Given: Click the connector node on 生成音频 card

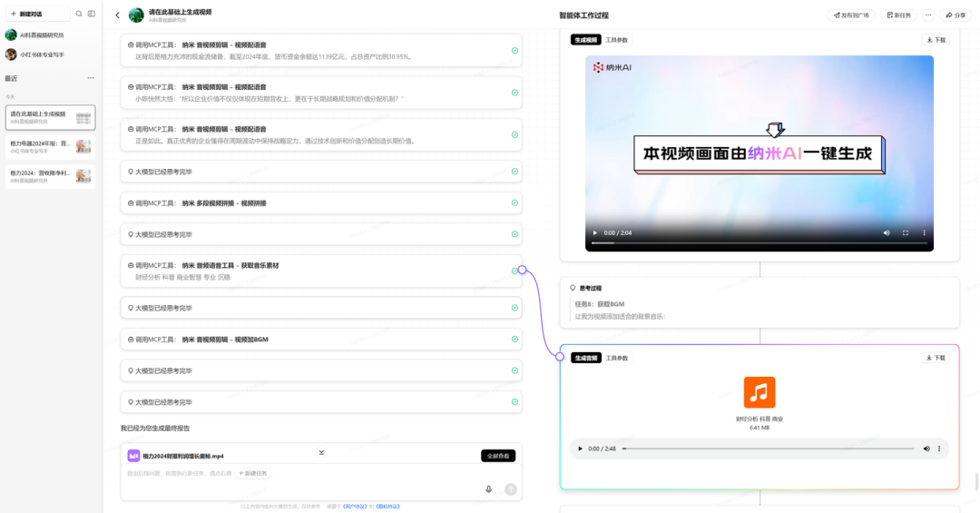Looking at the screenshot, I should (560, 357).
